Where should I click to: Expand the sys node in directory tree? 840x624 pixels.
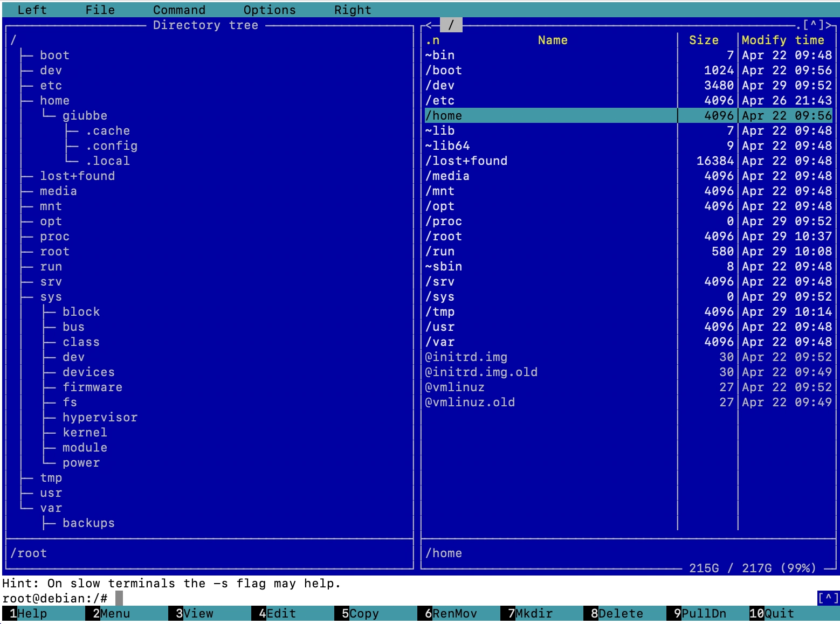tap(51, 297)
